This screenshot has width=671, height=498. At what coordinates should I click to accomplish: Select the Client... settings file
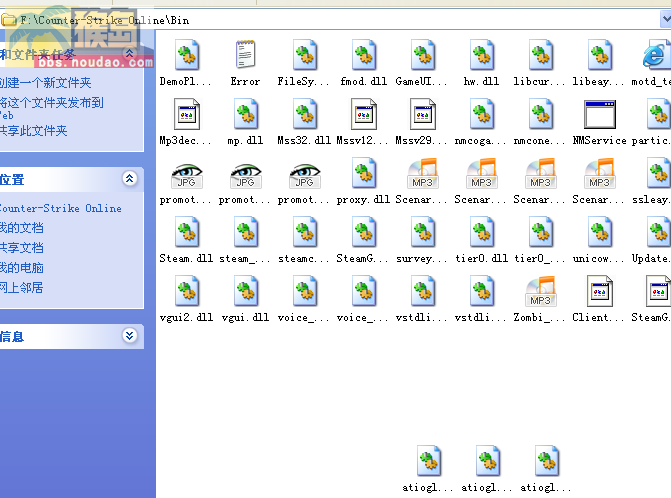click(x=600, y=291)
